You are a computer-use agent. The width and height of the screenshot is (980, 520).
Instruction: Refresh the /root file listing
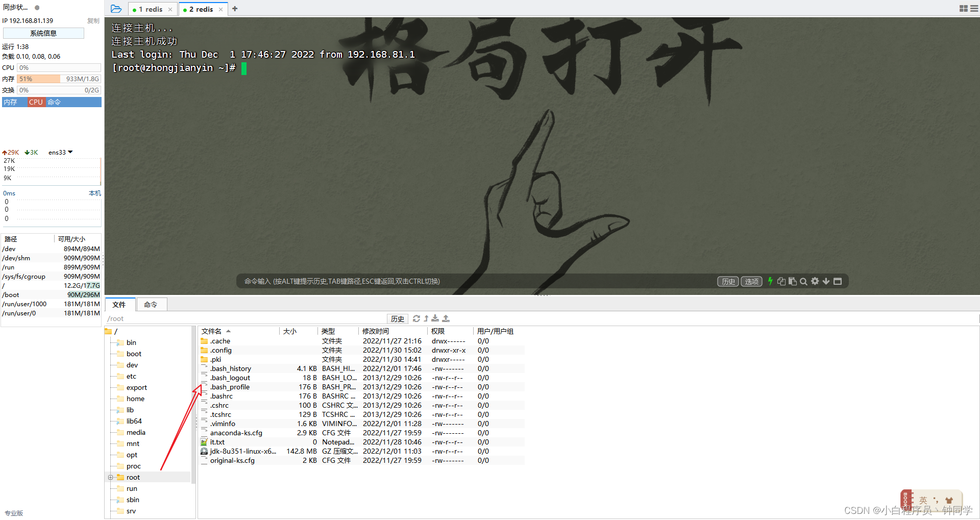pyautogui.click(x=416, y=318)
